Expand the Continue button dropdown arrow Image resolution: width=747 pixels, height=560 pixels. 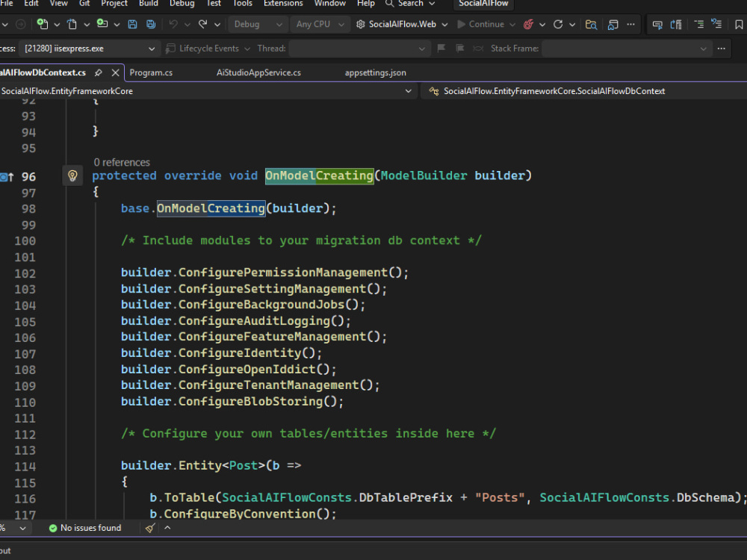[x=512, y=25]
